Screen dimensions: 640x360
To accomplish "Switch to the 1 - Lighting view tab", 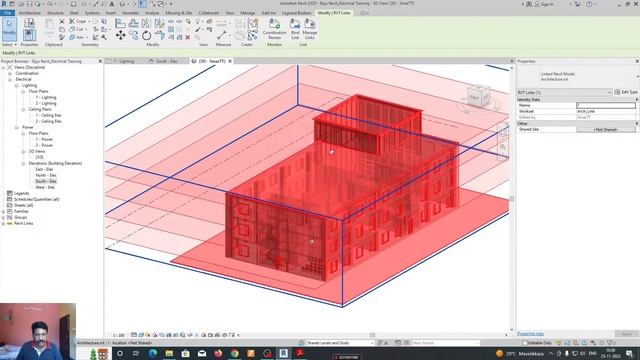I will click(x=124, y=61).
